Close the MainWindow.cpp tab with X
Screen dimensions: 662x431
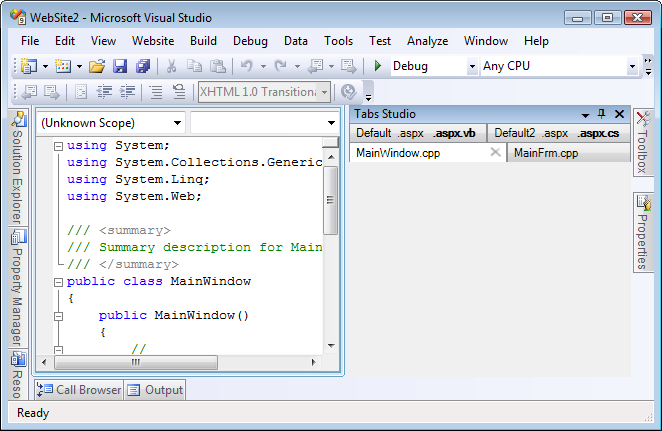(494, 153)
